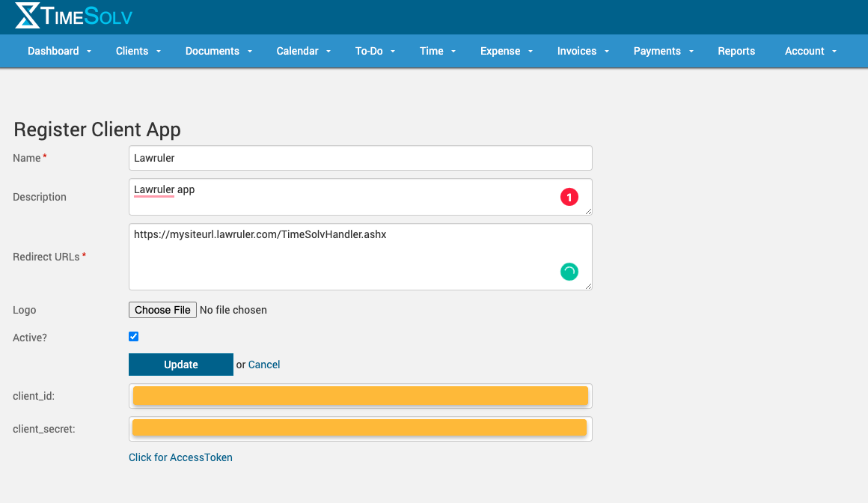Click the 'Register Client App' heading
Viewport: 868px width, 503px height.
click(x=97, y=129)
